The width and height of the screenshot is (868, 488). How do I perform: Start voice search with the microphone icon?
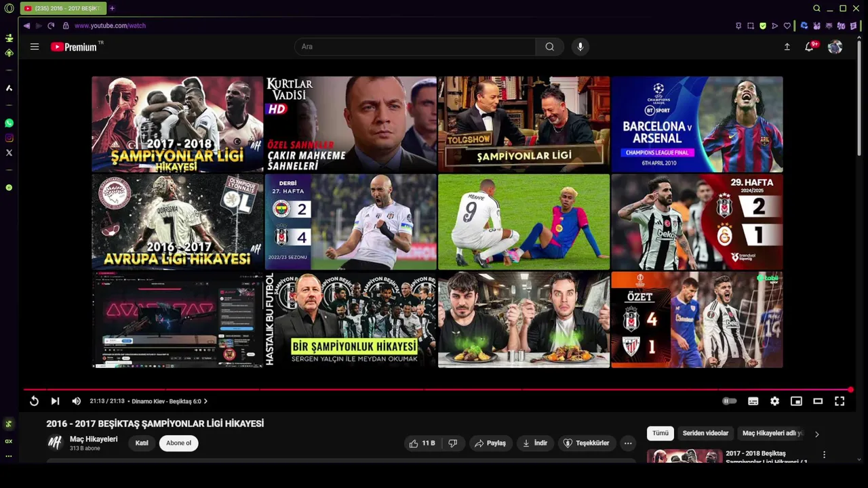click(x=580, y=47)
